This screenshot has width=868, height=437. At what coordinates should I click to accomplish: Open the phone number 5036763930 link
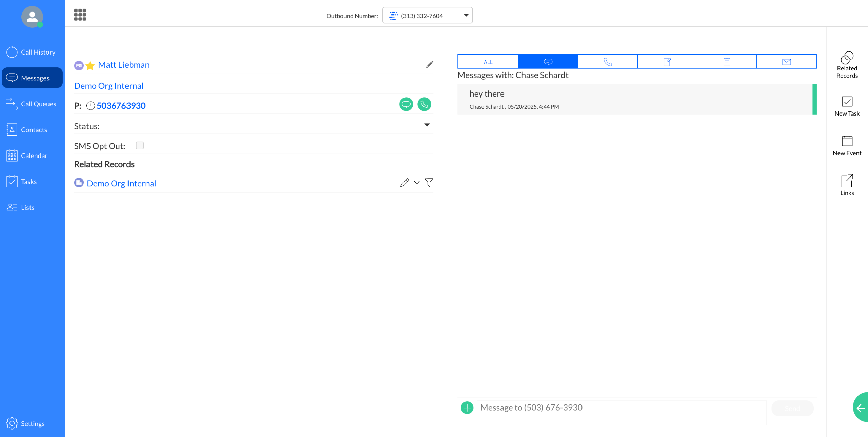[121, 106]
